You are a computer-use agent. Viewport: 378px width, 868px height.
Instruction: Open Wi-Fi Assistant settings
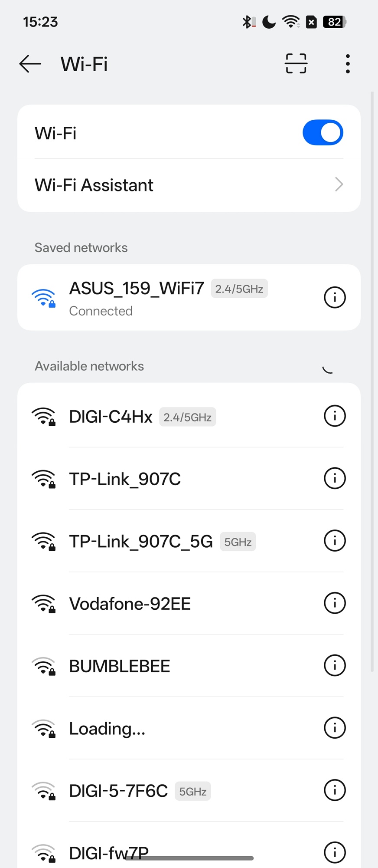click(94, 185)
